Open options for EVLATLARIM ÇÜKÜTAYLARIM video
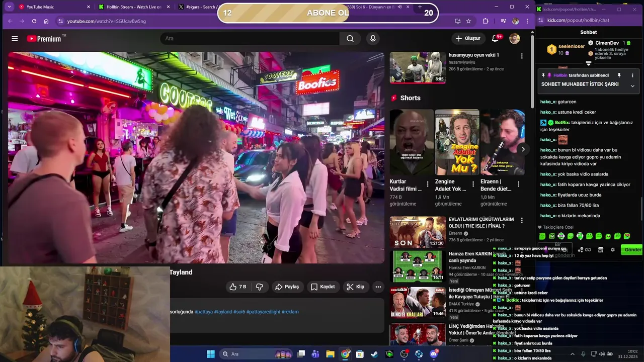 [522, 220]
